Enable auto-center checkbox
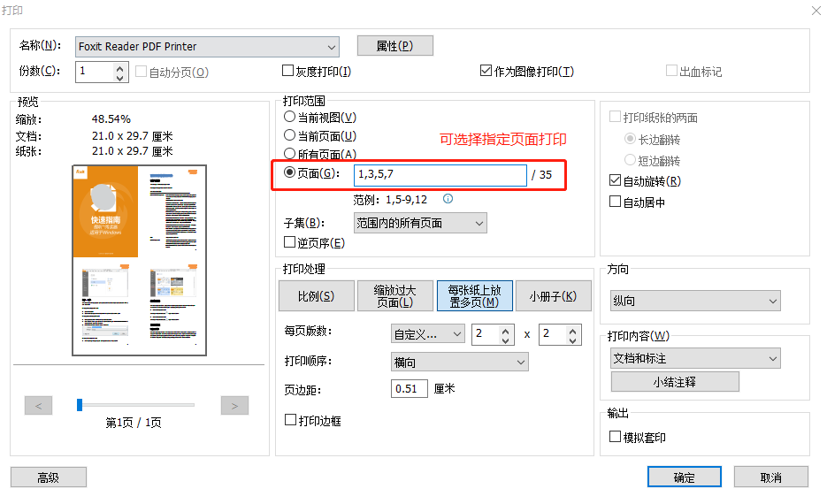The image size is (827, 504). coord(615,202)
